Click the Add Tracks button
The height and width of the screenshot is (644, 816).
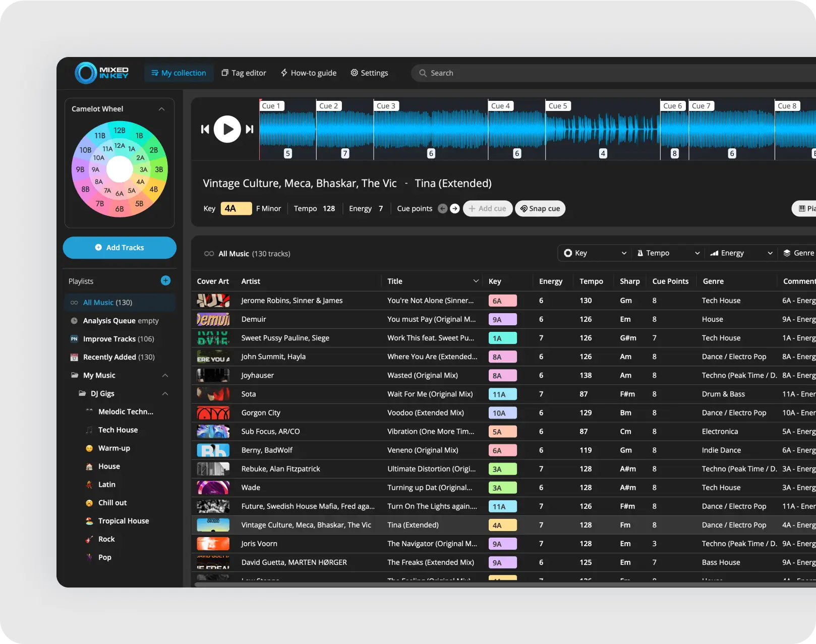coord(120,248)
